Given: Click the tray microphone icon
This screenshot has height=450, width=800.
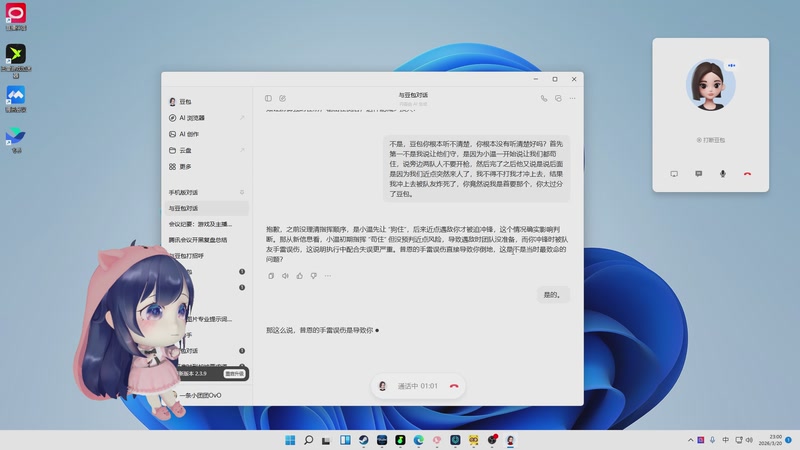Looking at the screenshot, I should pos(712,440).
